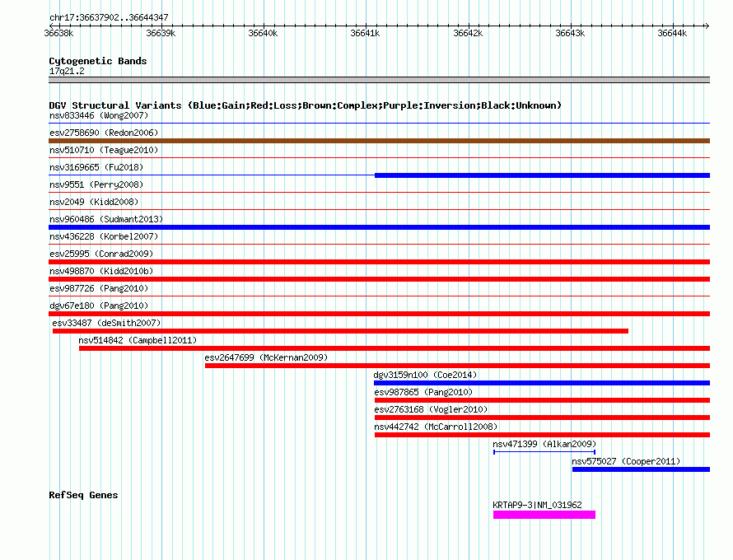Click the esv2647699 (McKernan2009) label
This screenshot has width=733, height=560.
[267, 357]
